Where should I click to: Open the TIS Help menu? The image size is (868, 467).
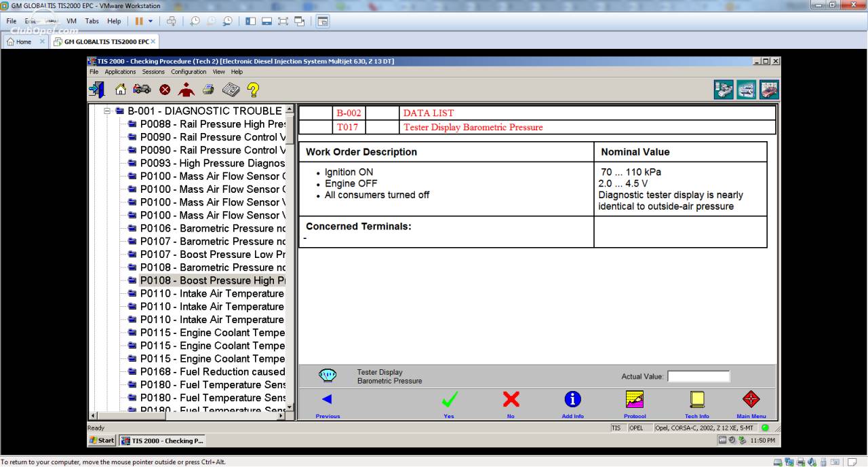[237, 72]
